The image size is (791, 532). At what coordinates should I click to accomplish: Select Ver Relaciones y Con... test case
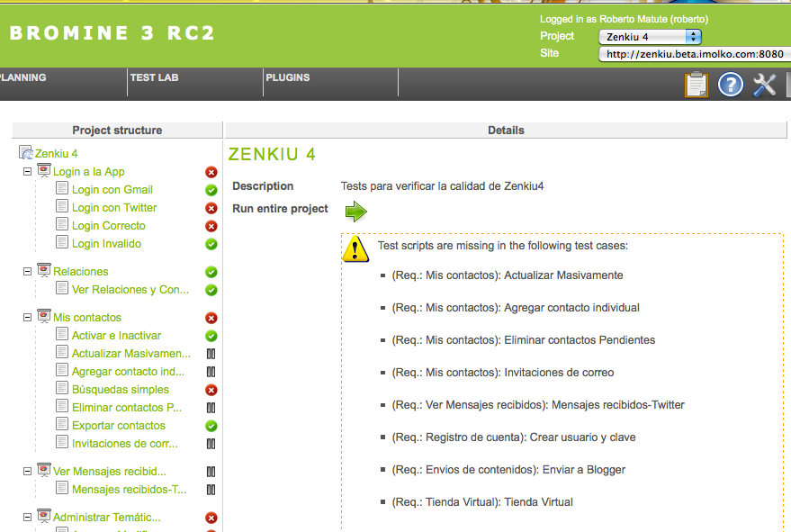(x=130, y=290)
